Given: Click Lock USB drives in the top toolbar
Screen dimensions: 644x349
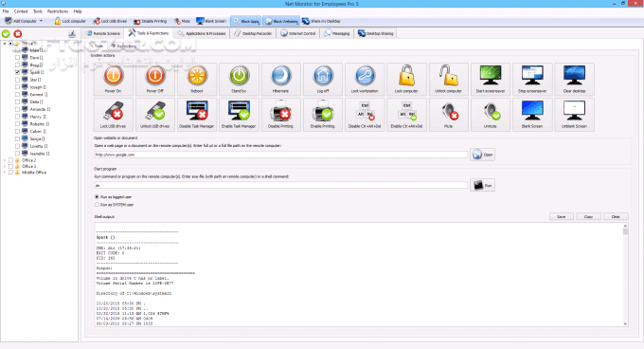Looking at the screenshot, I should (x=110, y=21).
